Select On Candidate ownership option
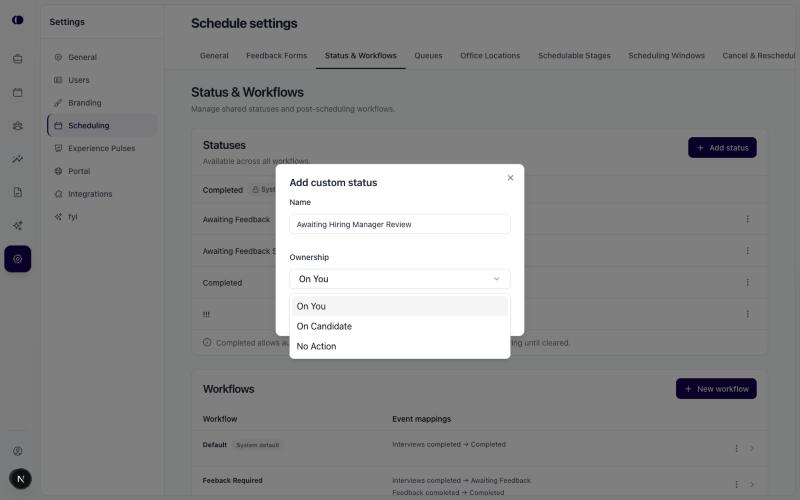 point(399,326)
